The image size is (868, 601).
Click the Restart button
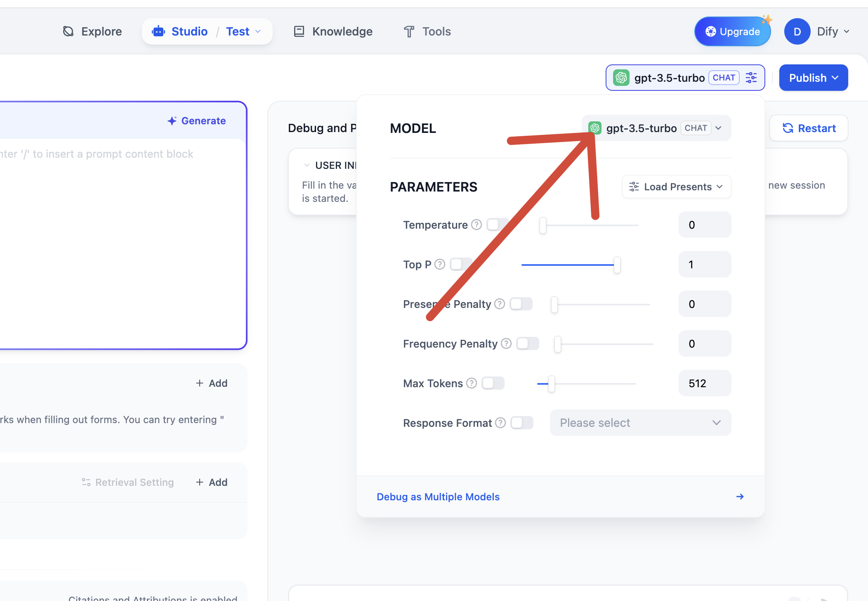(x=809, y=128)
